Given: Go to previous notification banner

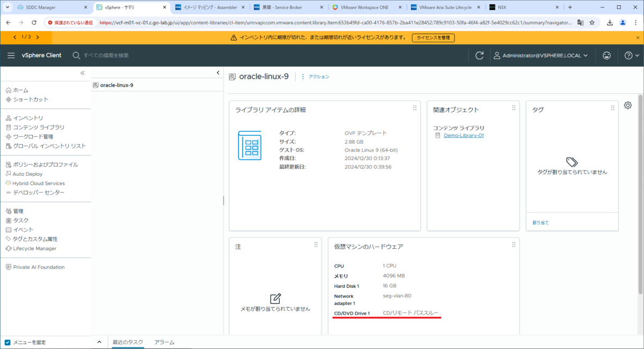Looking at the screenshot, I should tap(16, 37).
